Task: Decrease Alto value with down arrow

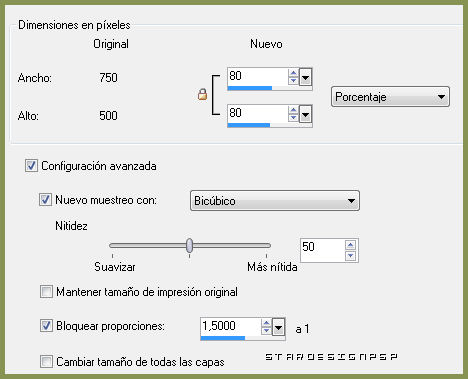Action: tap(293, 117)
